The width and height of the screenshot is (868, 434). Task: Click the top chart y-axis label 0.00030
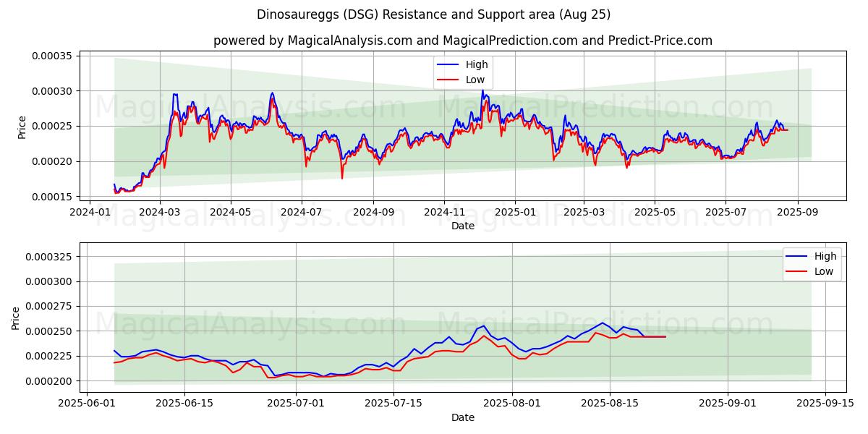(x=52, y=91)
